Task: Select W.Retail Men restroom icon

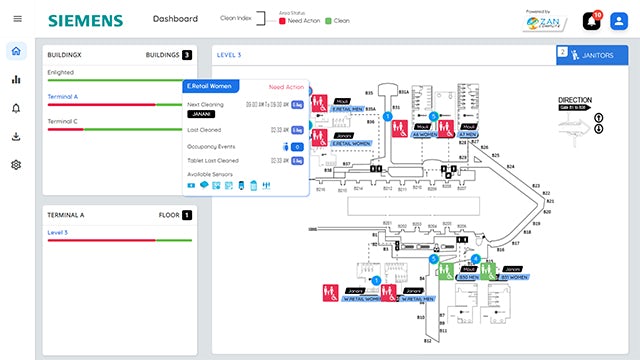Action: coord(389,293)
